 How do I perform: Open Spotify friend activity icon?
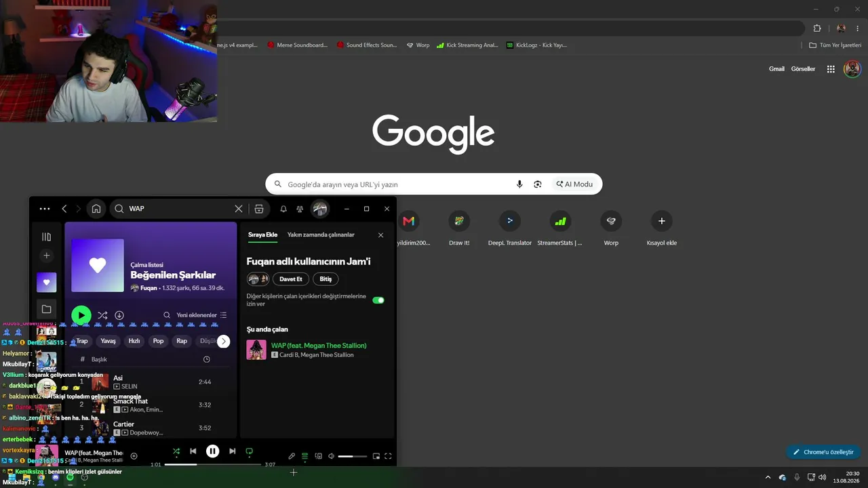300,209
